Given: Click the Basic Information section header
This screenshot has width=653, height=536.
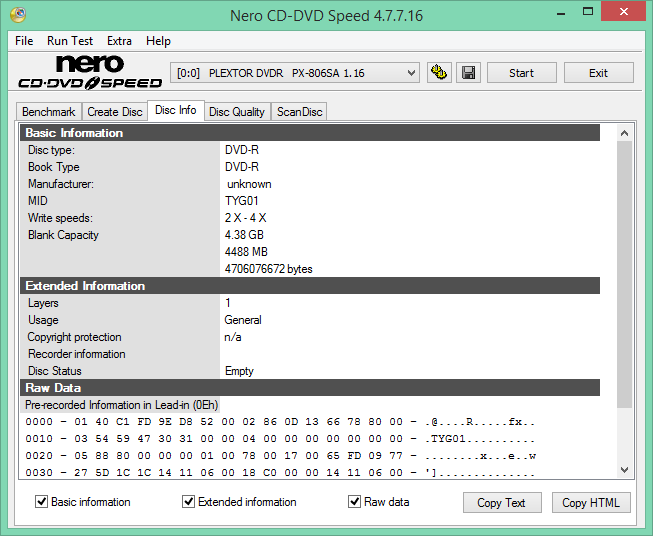Looking at the screenshot, I should 310,133.
